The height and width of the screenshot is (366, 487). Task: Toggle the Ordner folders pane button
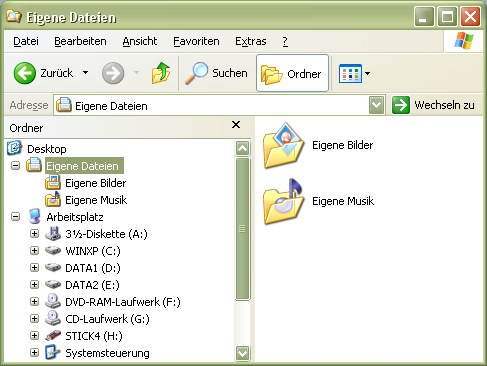(292, 73)
